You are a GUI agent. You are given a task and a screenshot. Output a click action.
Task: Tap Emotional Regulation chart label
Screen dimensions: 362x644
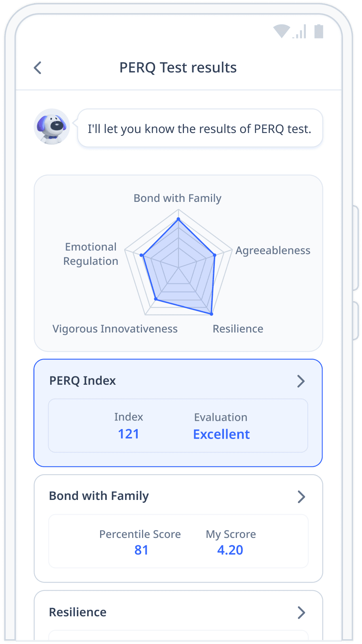point(91,254)
